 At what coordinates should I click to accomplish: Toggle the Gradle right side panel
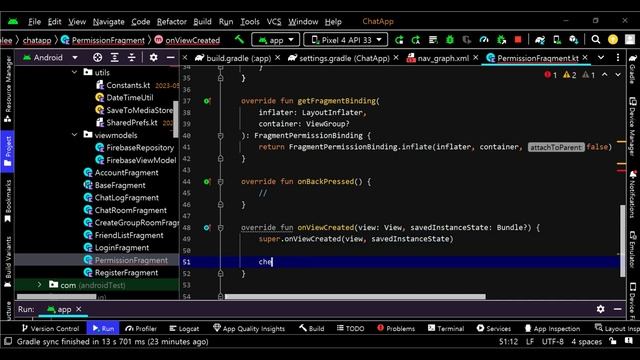633,69
